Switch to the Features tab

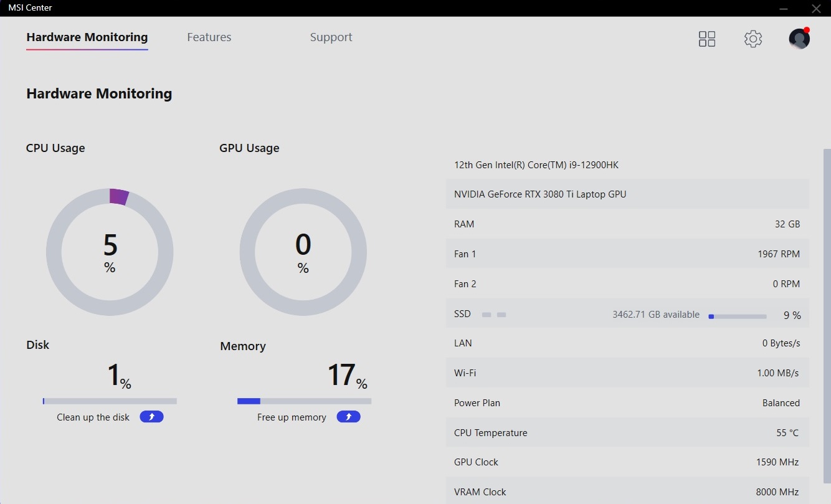click(209, 37)
